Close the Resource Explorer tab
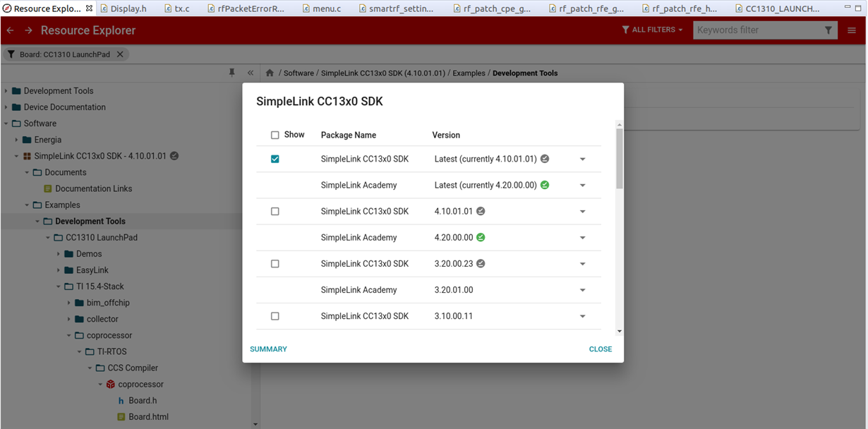Screen dimensions: 868x429 (89, 8)
